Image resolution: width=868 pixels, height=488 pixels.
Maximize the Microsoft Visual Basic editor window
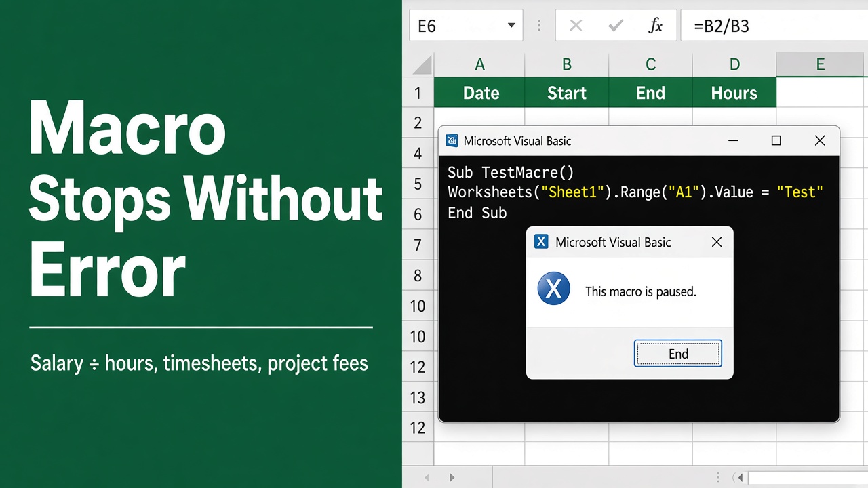point(776,141)
